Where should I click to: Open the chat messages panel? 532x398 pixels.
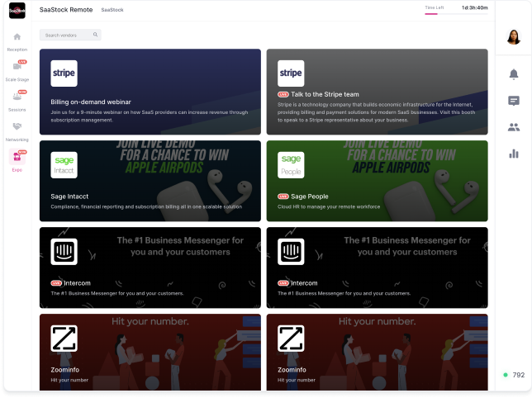(514, 101)
